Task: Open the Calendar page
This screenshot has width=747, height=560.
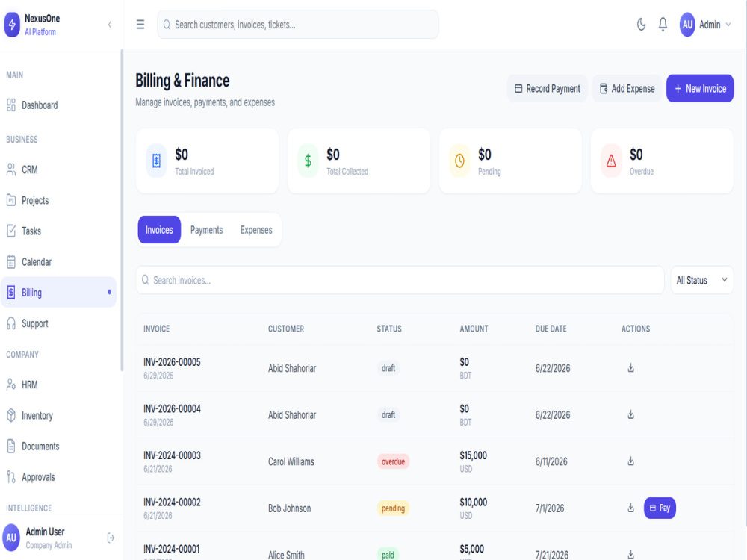Action: (x=58, y=262)
